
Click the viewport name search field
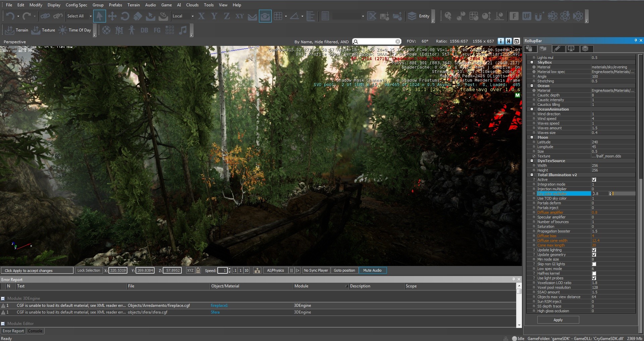click(377, 42)
